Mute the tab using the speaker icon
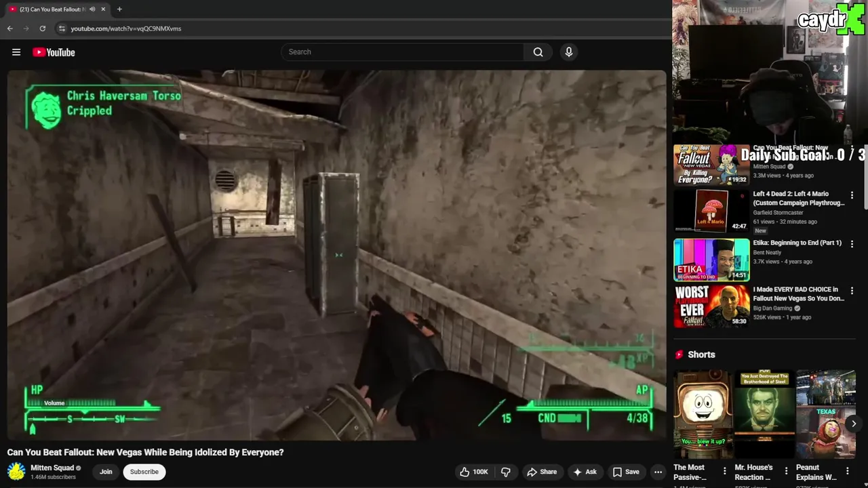This screenshot has width=868, height=488. click(92, 9)
